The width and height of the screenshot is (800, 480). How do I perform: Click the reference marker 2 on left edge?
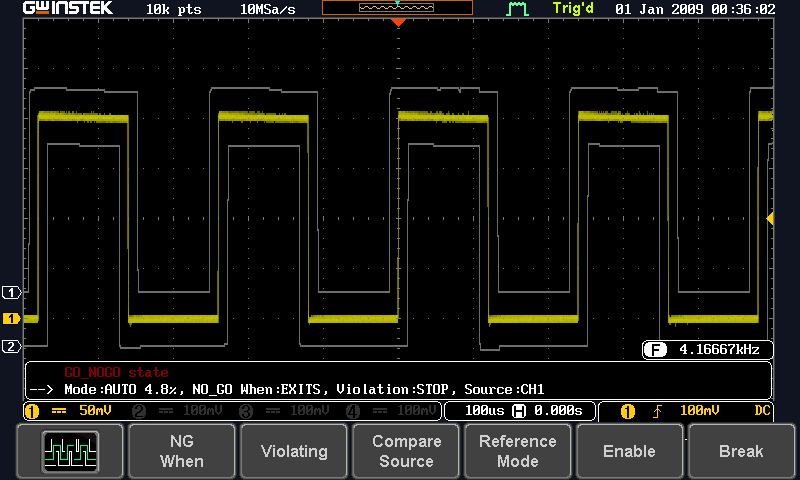point(11,346)
